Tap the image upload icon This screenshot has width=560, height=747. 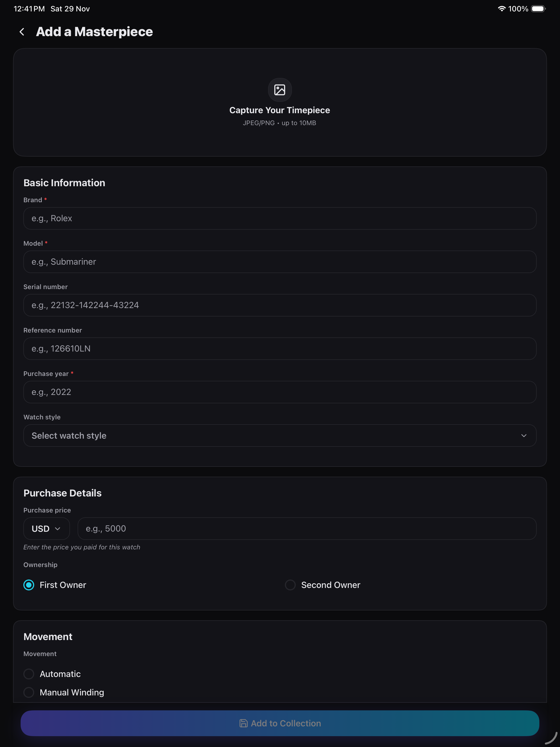click(279, 90)
